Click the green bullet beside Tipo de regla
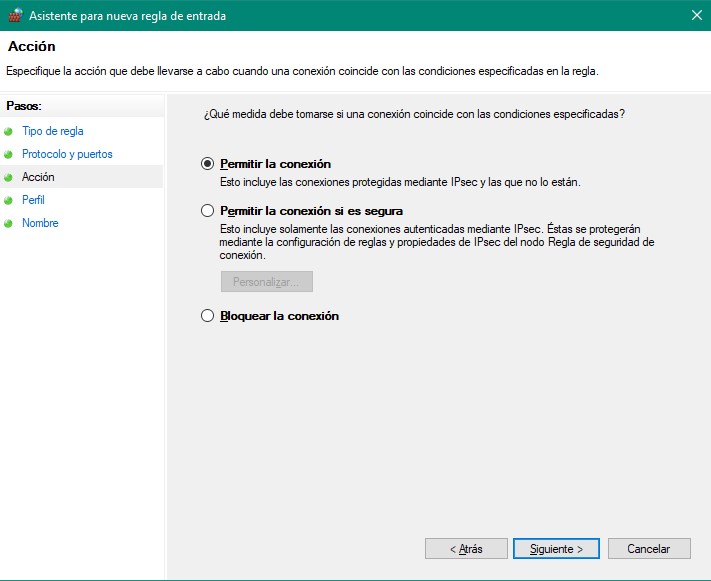 pyautogui.click(x=9, y=131)
